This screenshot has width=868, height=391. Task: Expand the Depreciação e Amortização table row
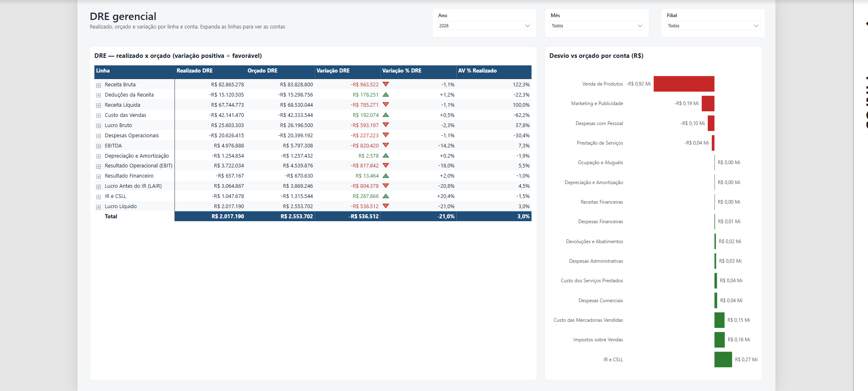tap(99, 156)
